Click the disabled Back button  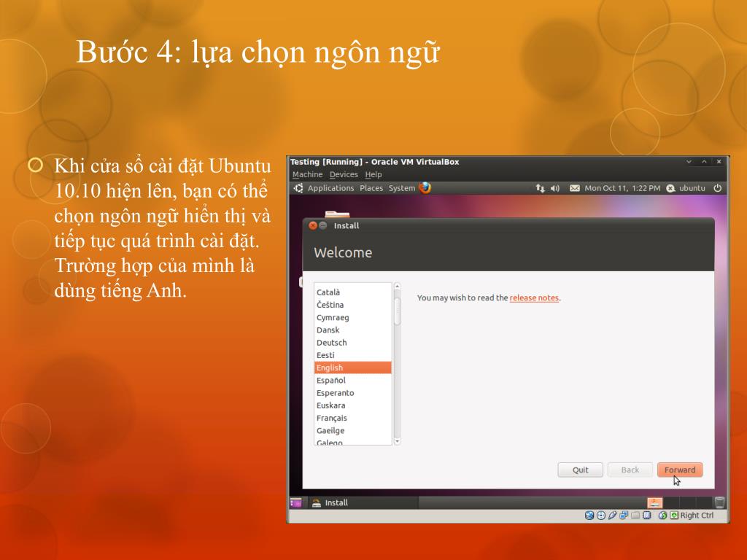click(630, 470)
